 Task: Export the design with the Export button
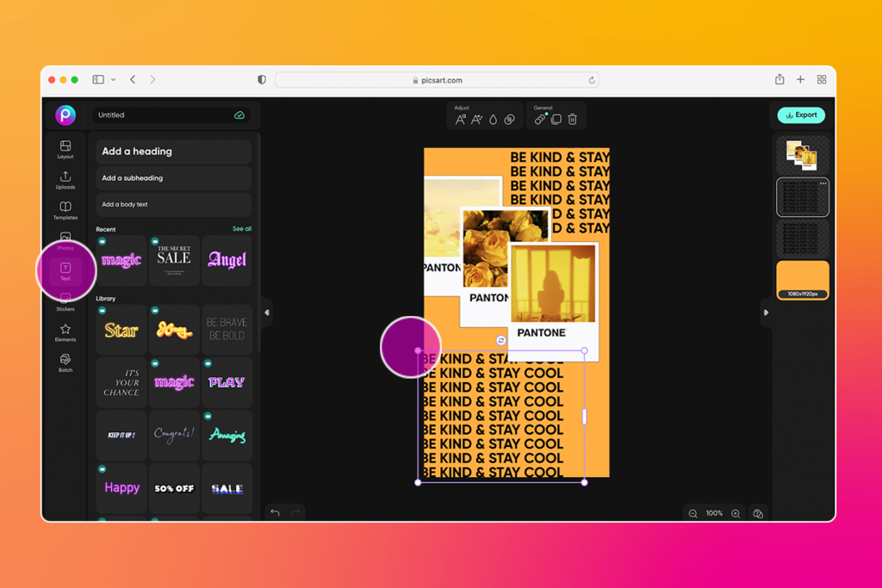(x=801, y=115)
